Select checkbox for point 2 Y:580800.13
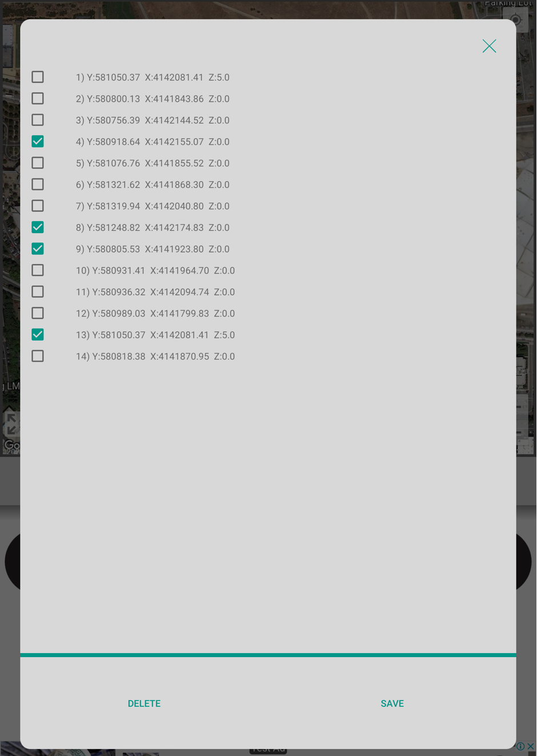The height and width of the screenshot is (756, 537). (x=38, y=98)
